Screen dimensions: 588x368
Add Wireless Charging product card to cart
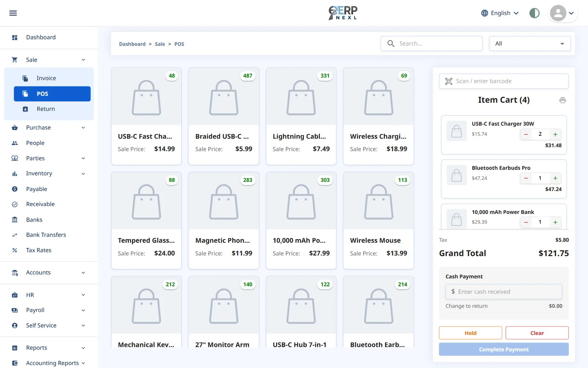point(379,116)
